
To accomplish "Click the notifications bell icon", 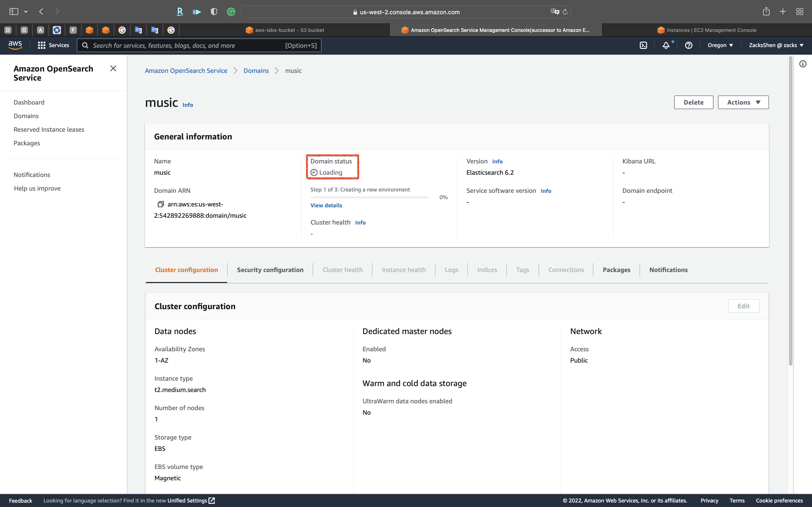I will point(666,45).
